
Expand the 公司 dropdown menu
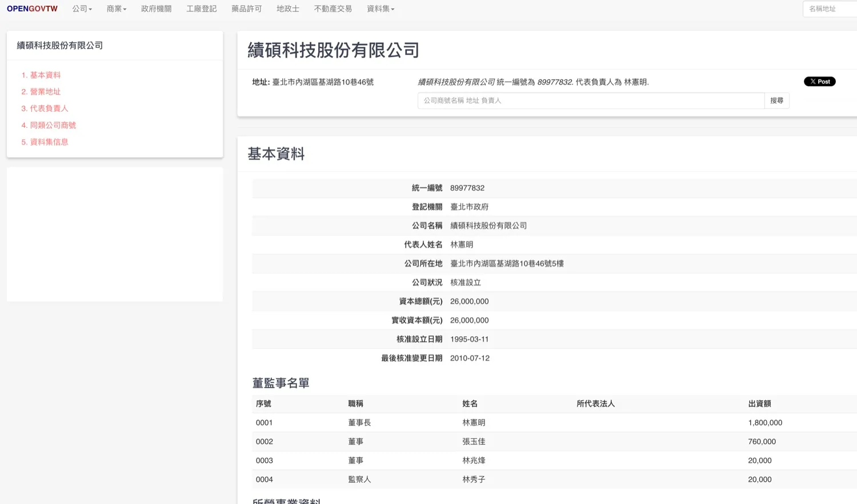coord(82,9)
